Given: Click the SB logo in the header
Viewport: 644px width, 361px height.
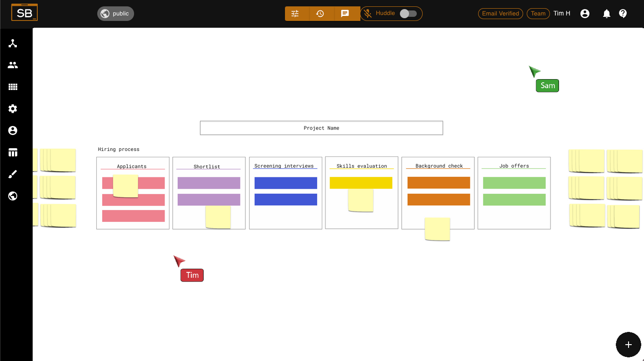Looking at the screenshot, I should 25,13.
